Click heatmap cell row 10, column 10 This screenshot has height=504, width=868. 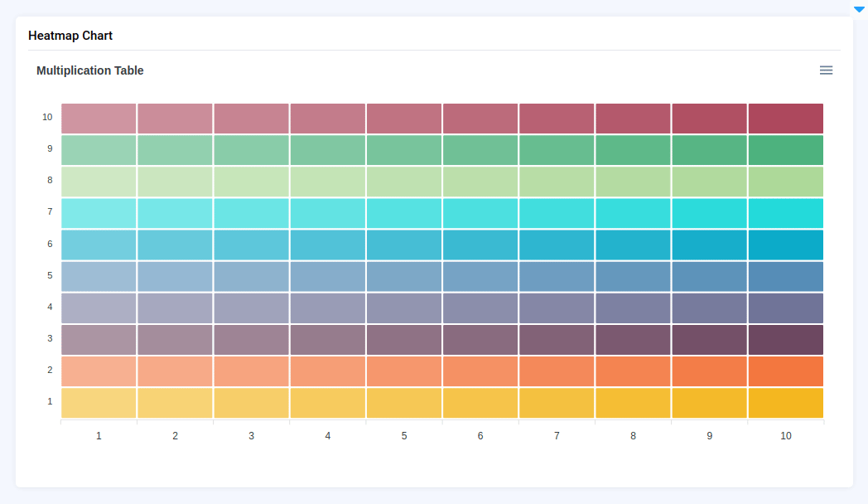tap(785, 119)
